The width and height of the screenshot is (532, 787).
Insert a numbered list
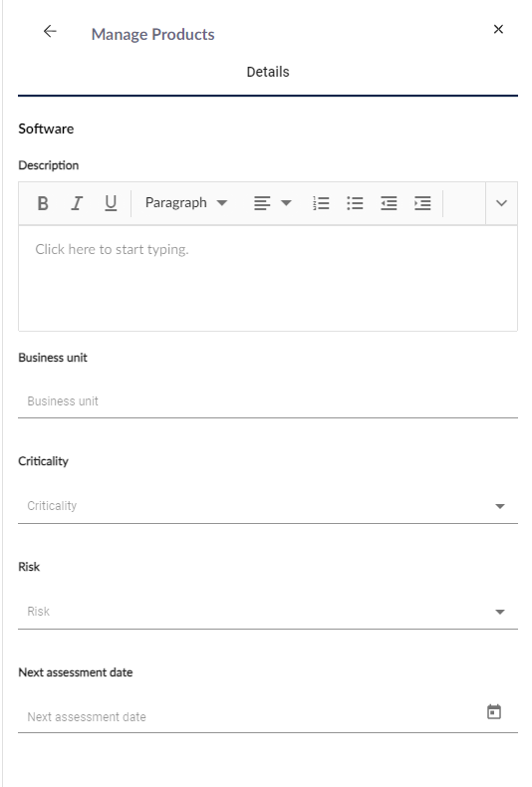click(321, 203)
